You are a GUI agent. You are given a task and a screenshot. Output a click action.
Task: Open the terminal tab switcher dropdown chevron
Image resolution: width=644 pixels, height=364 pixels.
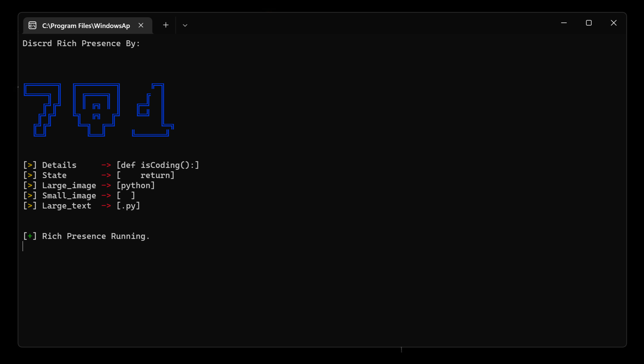pyautogui.click(x=185, y=25)
